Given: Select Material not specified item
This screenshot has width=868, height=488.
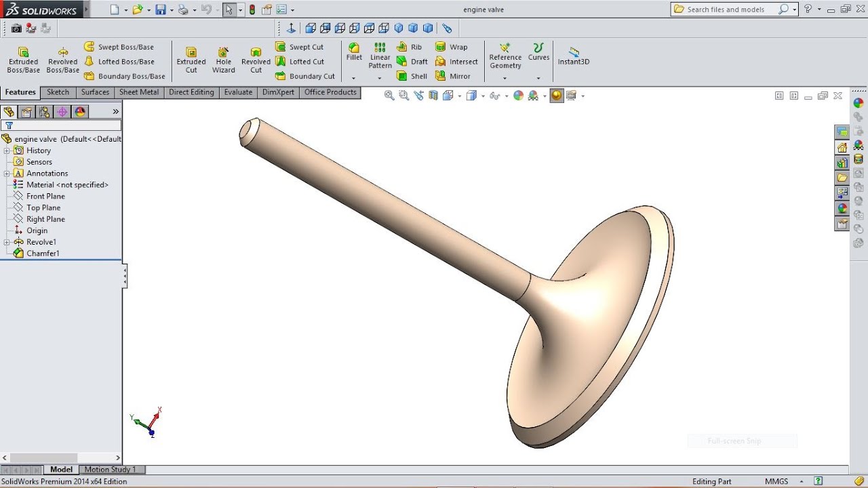Looking at the screenshot, I should coord(61,185).
